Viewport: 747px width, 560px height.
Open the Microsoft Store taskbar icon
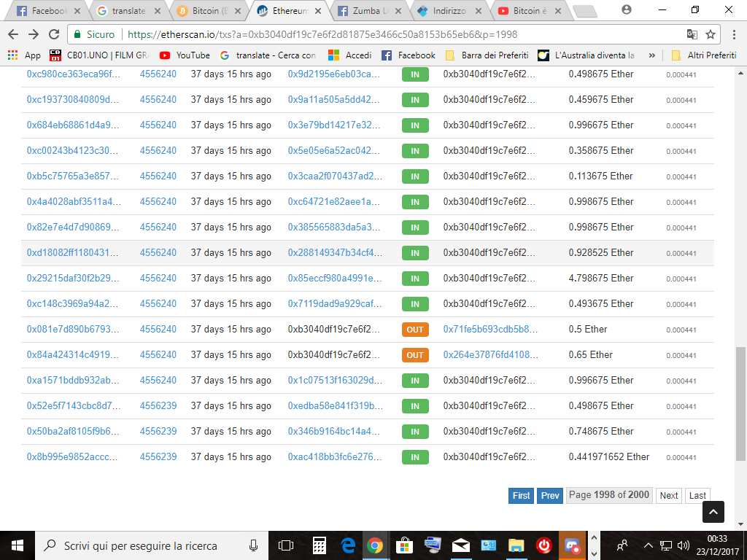pyautogui.click(x=404, y=545)
